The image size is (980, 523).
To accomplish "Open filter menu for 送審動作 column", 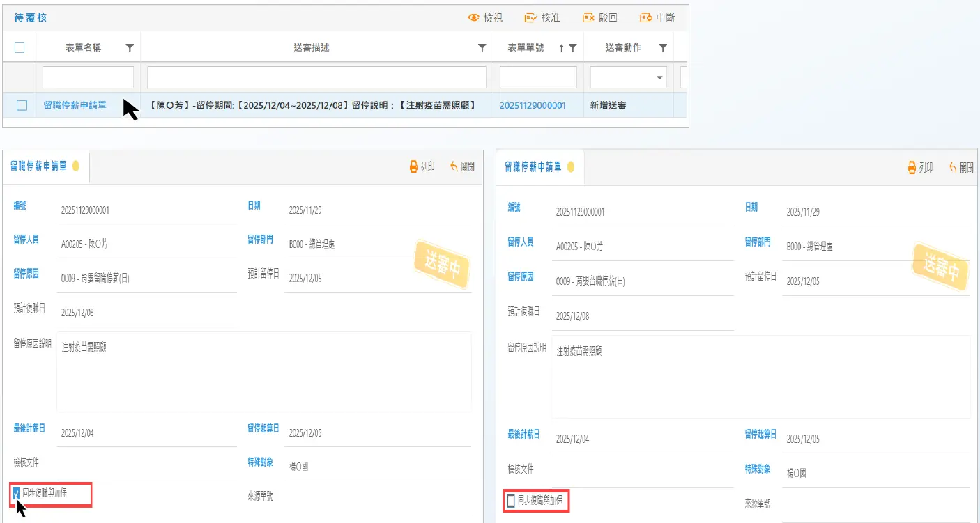I will coord(663,48).
